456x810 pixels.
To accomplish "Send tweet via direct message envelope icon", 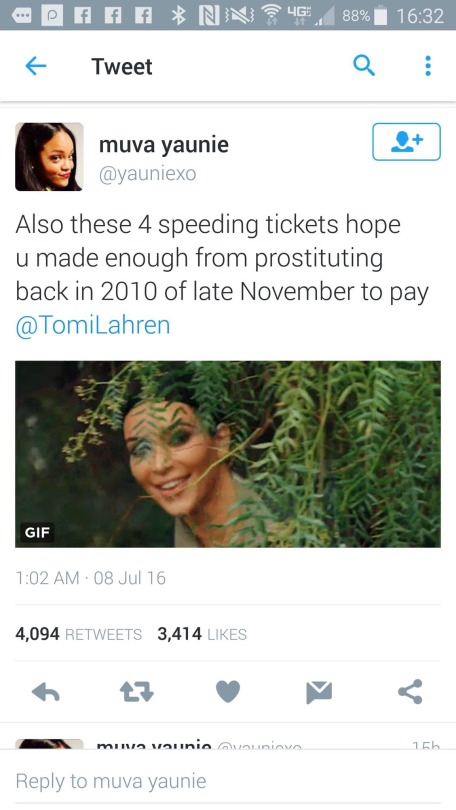I will click(319, 692).
